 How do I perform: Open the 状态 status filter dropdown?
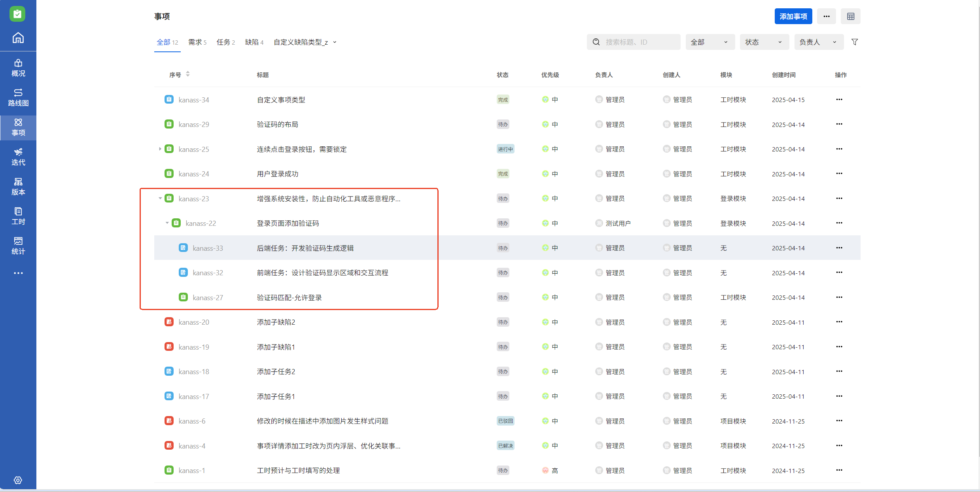point(764,42)
